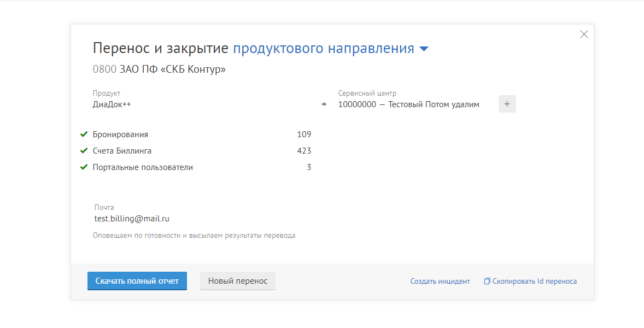
Task: Click the green check next to Бронирования
Action: [x=84, y=134]
